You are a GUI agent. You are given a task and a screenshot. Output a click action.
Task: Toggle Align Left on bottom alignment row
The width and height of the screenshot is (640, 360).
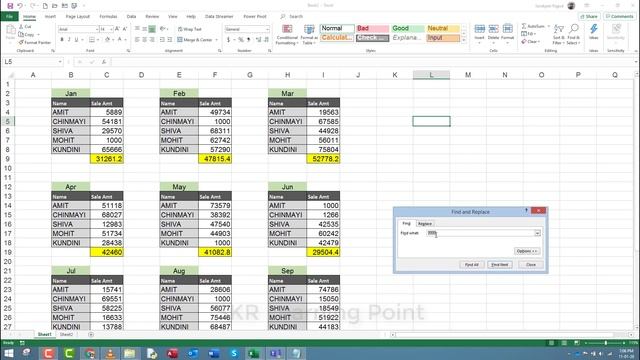(137, 40)
